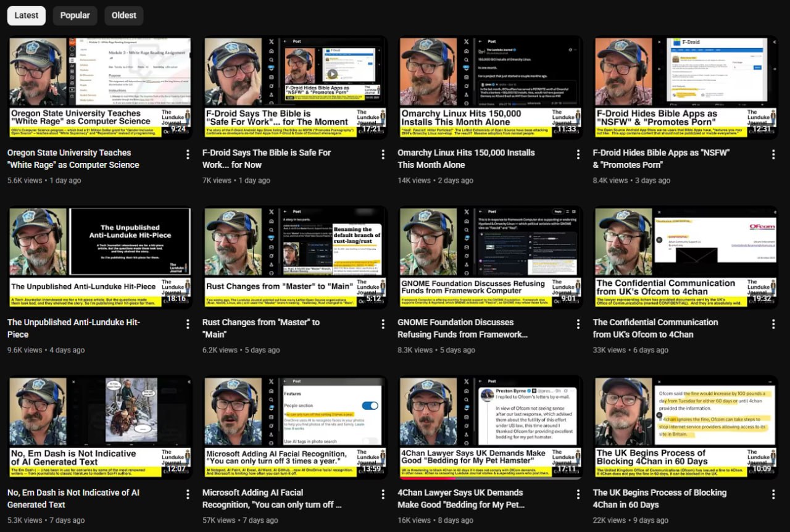Play the Unpublished Anti-Lunduke Hit-Piece thumbnail
This screenshot has height=532, width=790.
[100, 257]
